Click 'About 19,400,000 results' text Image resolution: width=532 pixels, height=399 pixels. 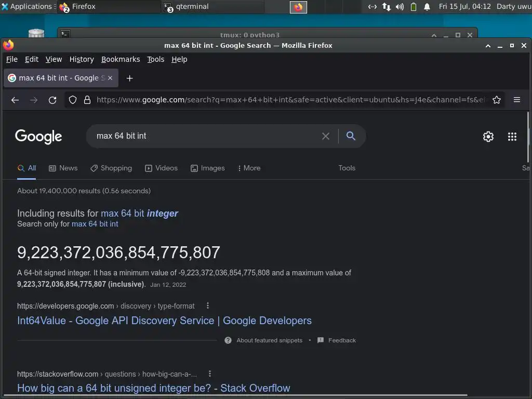pyautogui.click(x=84, y=191)
